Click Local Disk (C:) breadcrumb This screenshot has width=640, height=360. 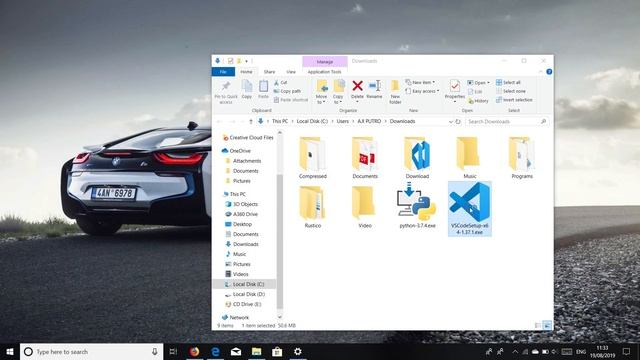tap(312, 121)
